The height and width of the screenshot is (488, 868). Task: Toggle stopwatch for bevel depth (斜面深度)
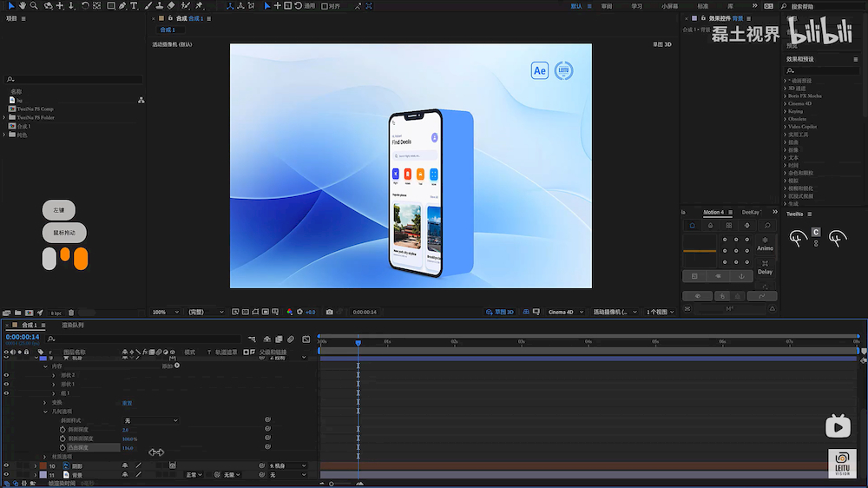(62, 429)
